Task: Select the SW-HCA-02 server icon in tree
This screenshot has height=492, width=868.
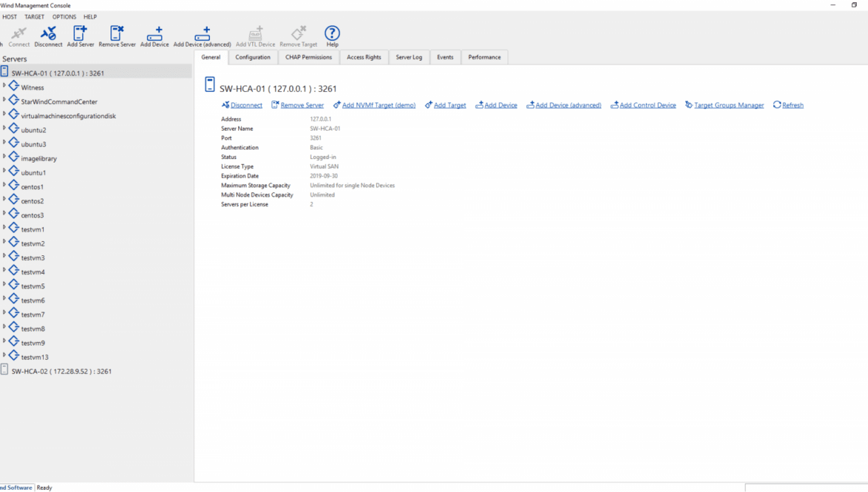Action: pyautogui.click(x=4, y=370)
